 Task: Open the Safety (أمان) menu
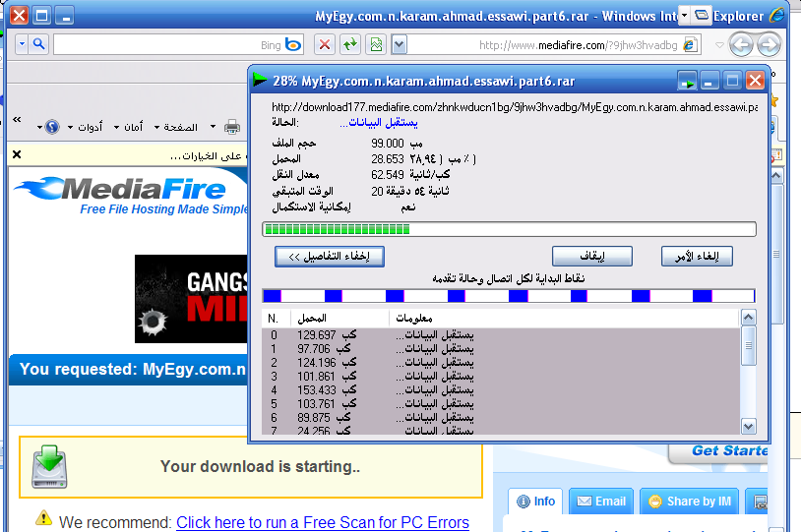(x=133, y=127)
